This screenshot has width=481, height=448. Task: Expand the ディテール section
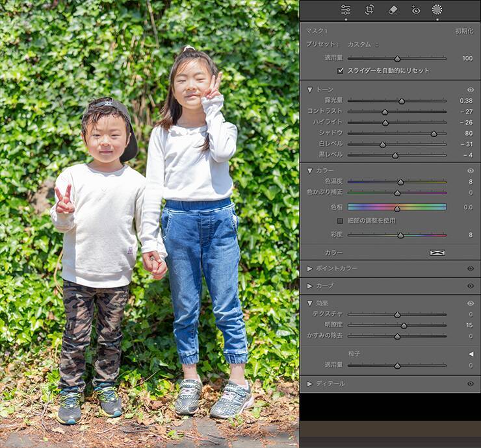click(310, 384)
